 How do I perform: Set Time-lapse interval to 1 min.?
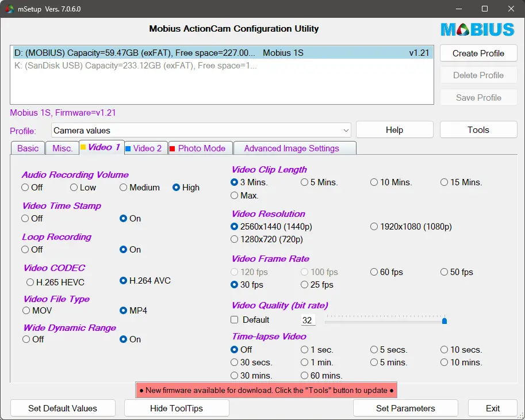317,362
